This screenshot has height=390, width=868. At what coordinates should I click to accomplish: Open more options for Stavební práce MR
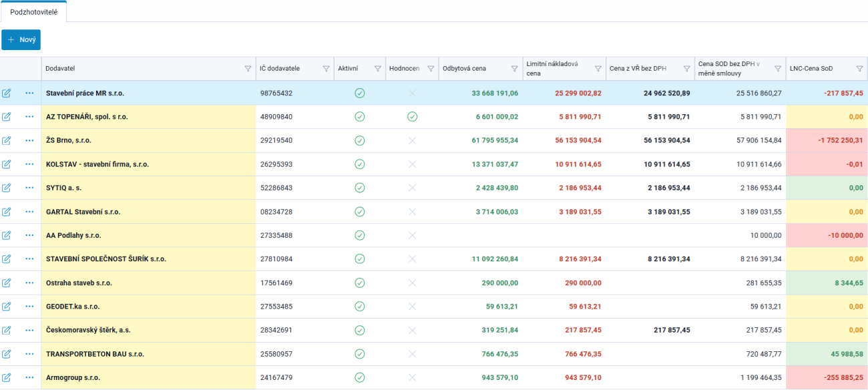(x=29, y=93)
